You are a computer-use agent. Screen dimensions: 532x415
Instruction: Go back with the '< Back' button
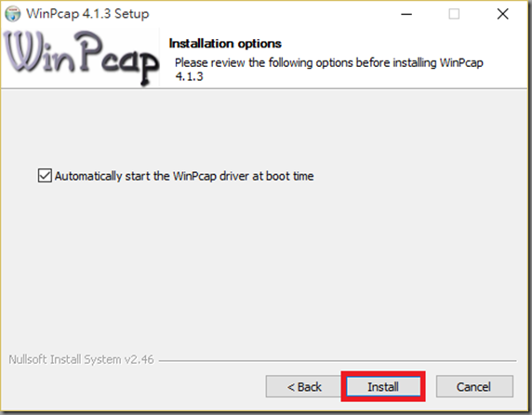tap(303, 386)
